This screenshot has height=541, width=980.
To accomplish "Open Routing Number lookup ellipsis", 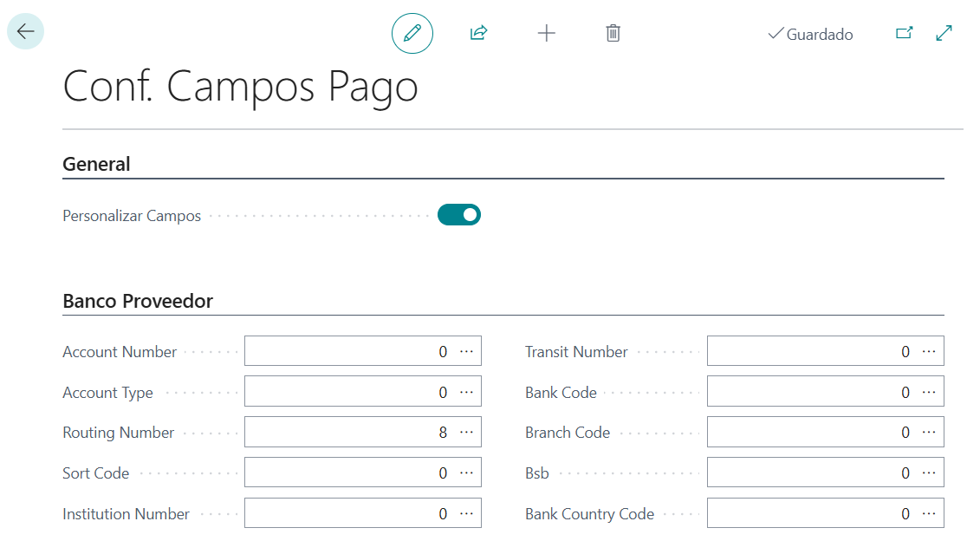I will (467, 432).
